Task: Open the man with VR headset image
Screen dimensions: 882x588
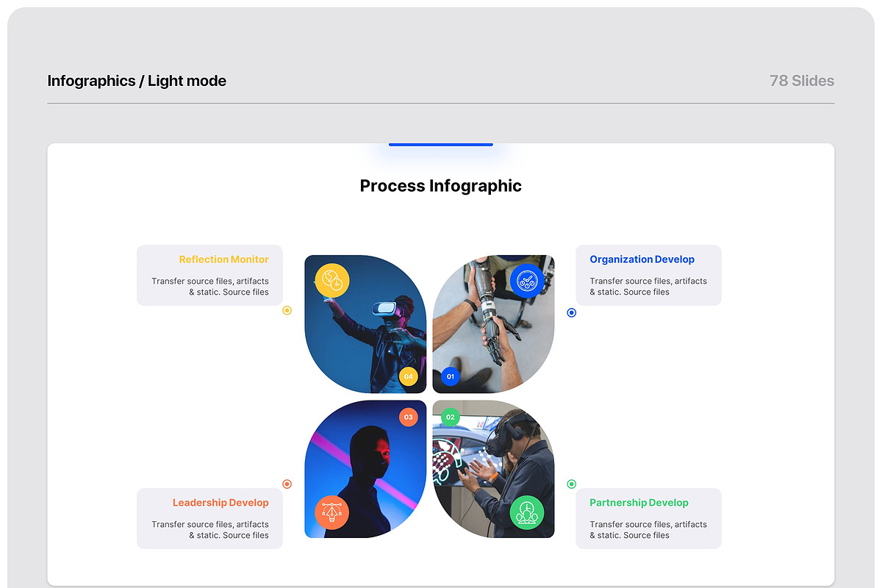Action: (493, 469)
